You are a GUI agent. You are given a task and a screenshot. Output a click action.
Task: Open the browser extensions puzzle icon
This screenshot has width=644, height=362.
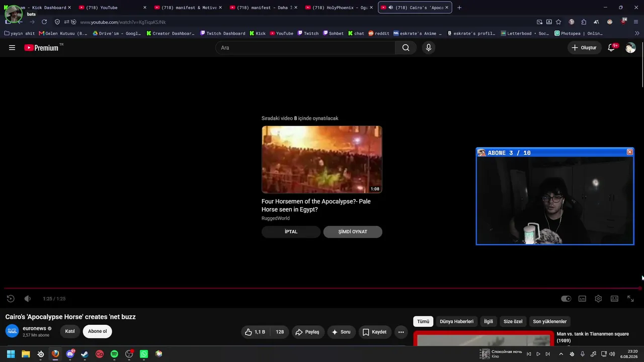584,22
